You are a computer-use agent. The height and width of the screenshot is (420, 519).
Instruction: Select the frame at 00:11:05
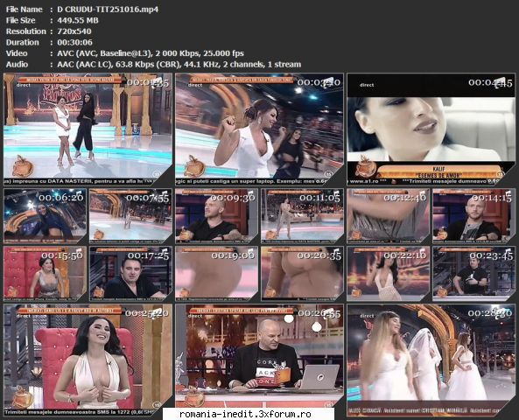point(303,216)
